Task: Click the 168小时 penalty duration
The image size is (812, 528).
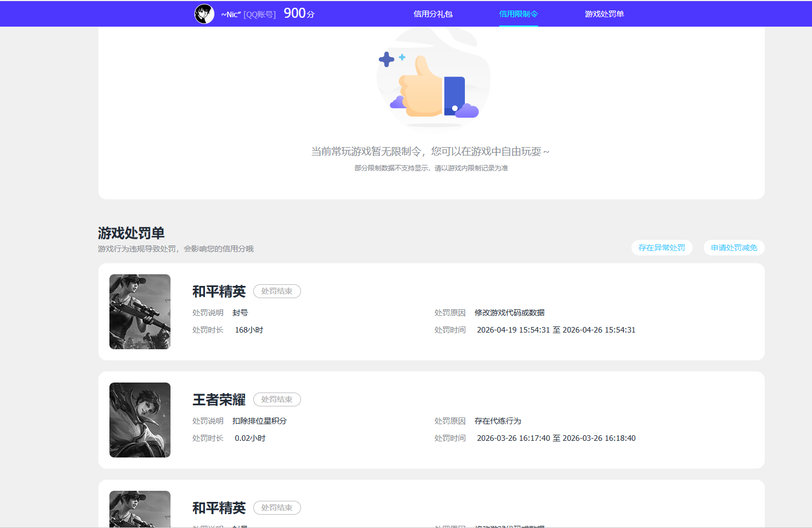Action: point(249,330)
